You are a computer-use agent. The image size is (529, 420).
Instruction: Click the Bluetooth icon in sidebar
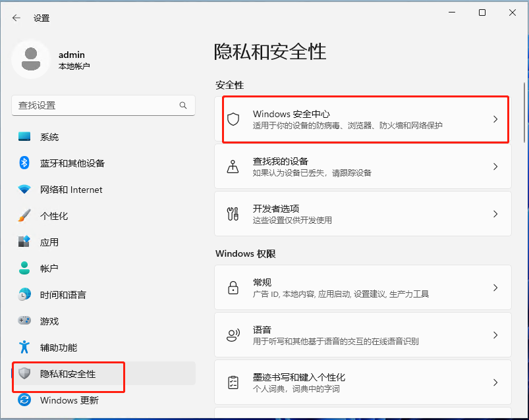pyautogui.click(x=24, y=163)
